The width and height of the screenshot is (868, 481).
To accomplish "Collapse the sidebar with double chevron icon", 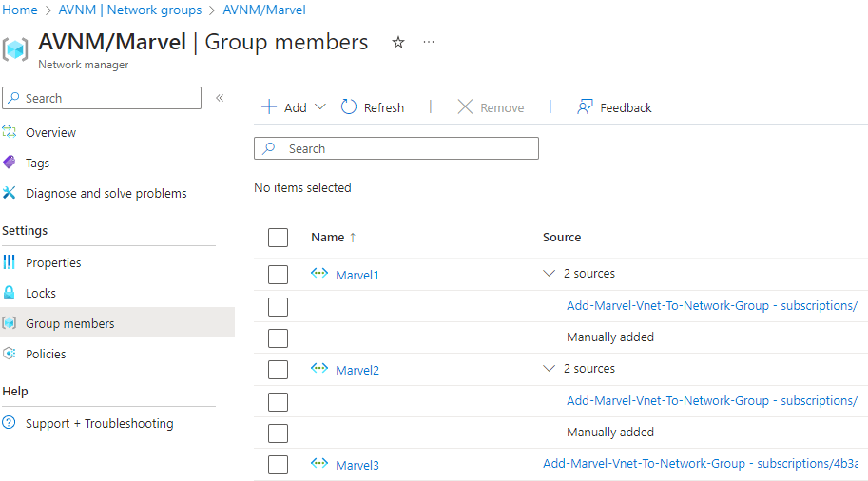I will click(220, 98).
